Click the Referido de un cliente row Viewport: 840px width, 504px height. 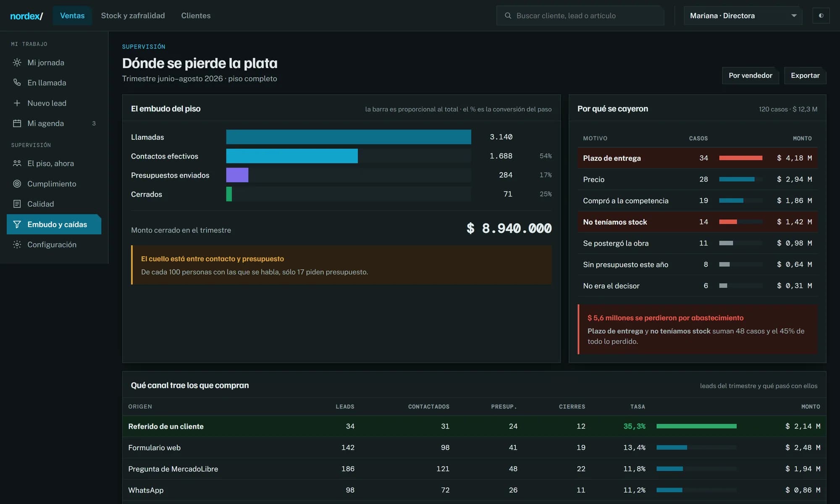coord(474,426)
